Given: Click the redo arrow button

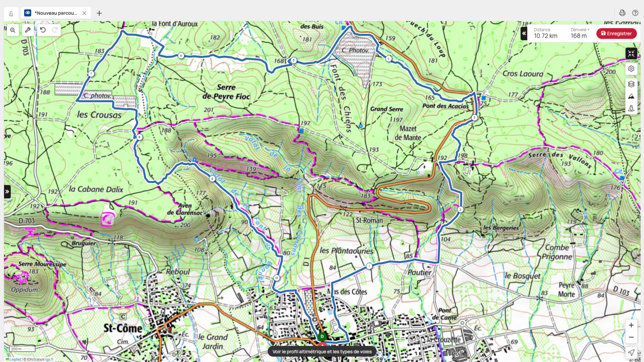Looking at the screenshot, I should [55, 30].
